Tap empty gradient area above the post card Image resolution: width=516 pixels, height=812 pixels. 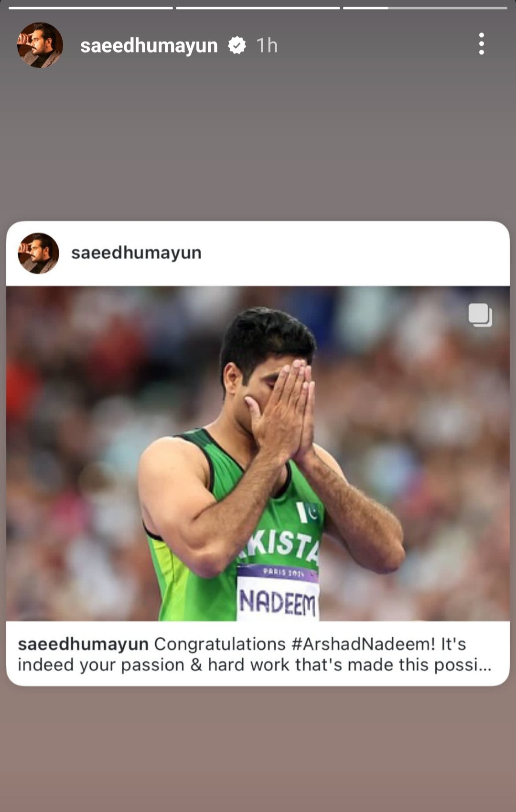tap(258, 143)
